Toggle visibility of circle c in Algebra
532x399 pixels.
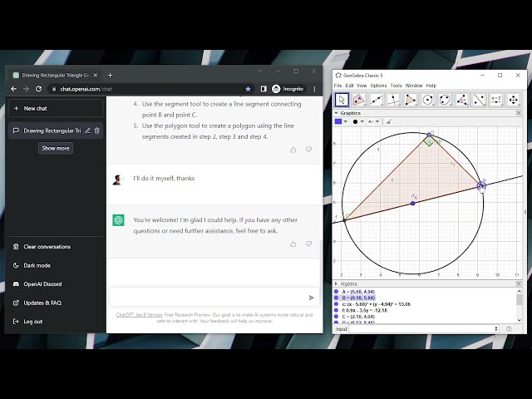(x=336, y=304)
